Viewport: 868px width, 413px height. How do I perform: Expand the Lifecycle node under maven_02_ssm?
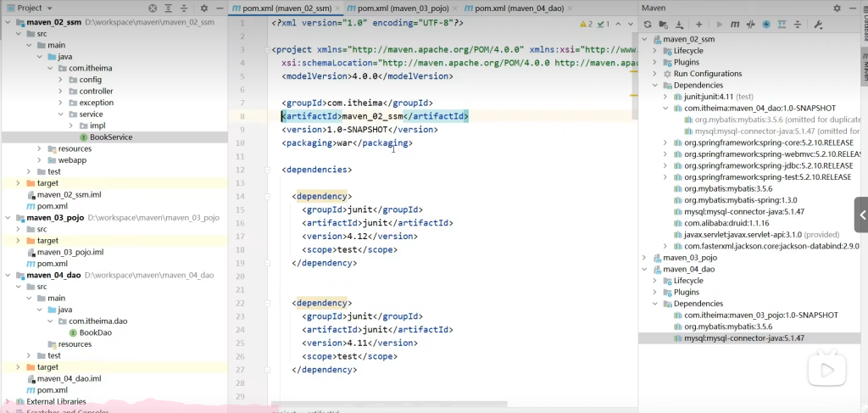pos(654,51)
